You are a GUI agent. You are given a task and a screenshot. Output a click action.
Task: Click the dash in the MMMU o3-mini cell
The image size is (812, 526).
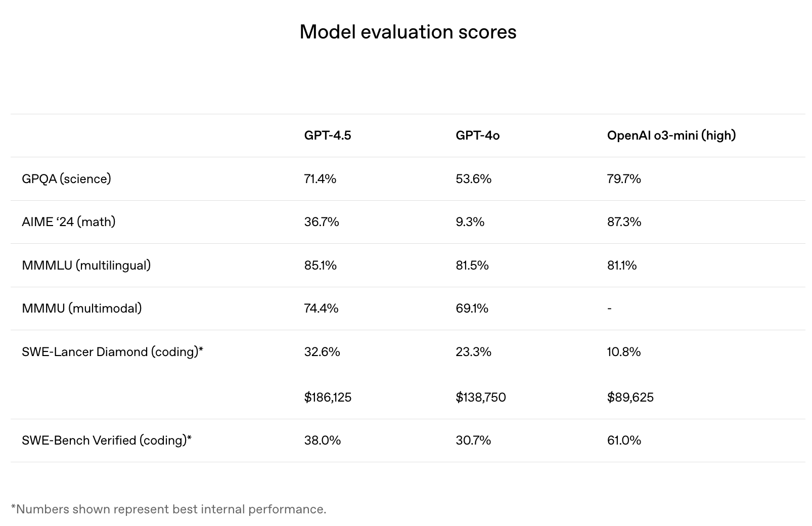click(609, 309)
